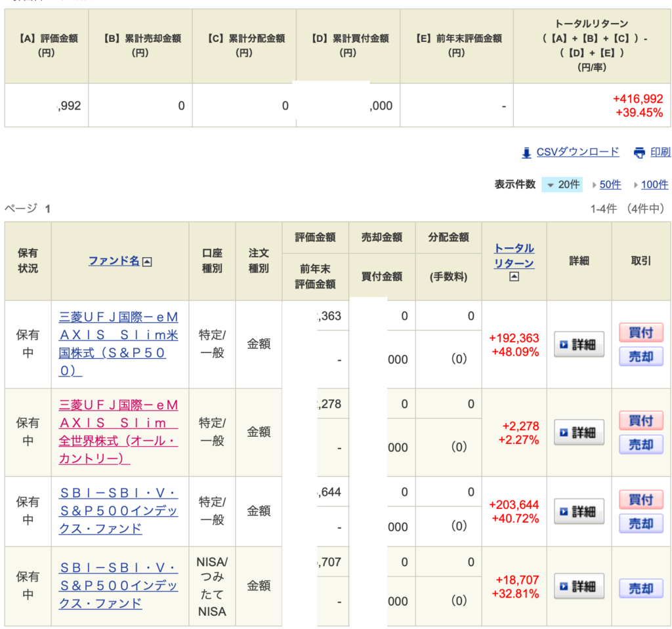Click the NISA/つみたてNISA account type cell
Viewport: 672px width, 629px height.
(x=212, y=586)
